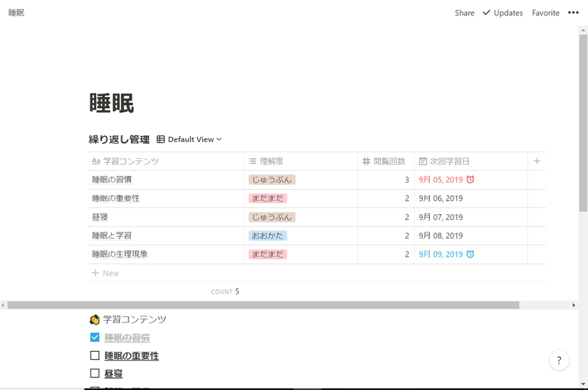Open the まだまだ tag for 睡眠の重要性

(268, 198)
